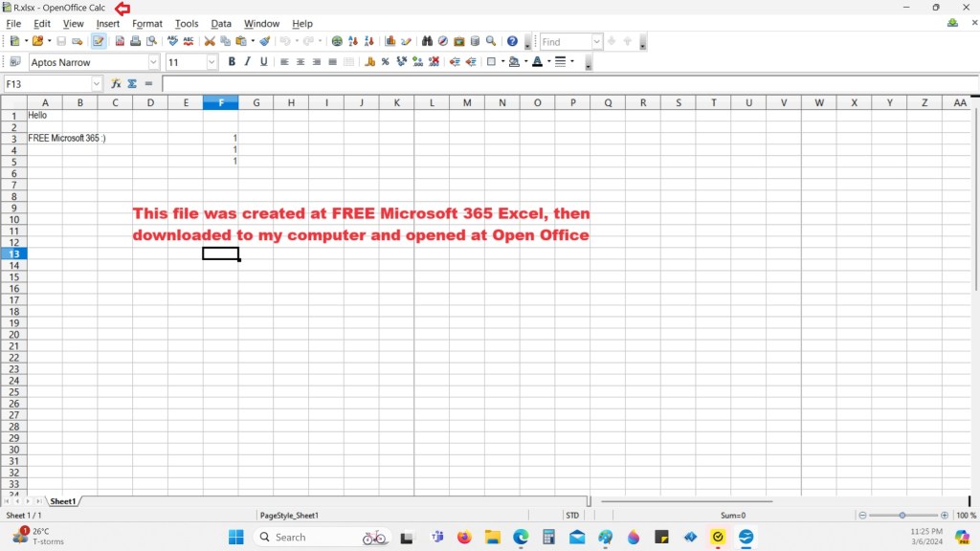The height and width of the screenshot is (551, 980).
Task: Open the Function Wizard icon
Action: tap(116, 84)
